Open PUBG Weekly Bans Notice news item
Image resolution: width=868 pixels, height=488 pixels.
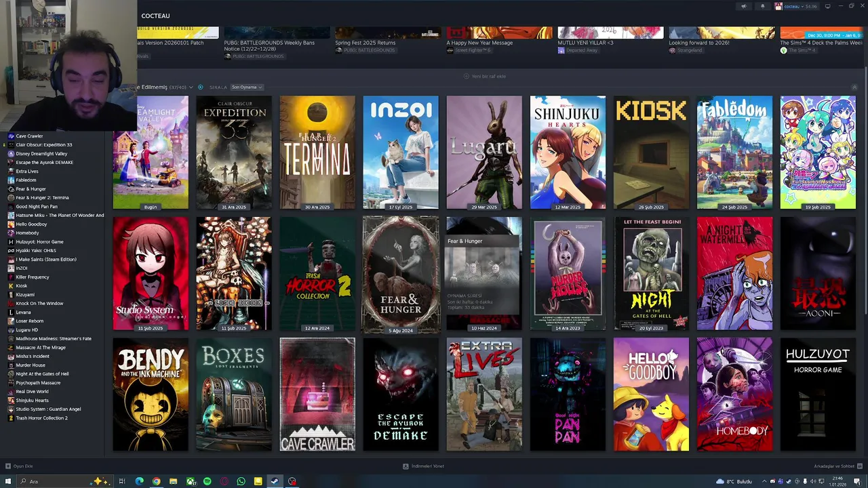[269, 45]
